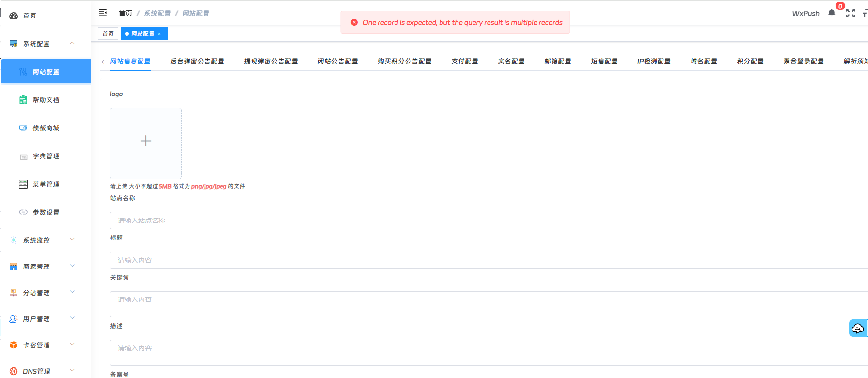The height and width of the screenshot is (378, 868).
Task: Click the 网站配置 sliders icon
Action: pyautogui.click(x=23, y=72)
